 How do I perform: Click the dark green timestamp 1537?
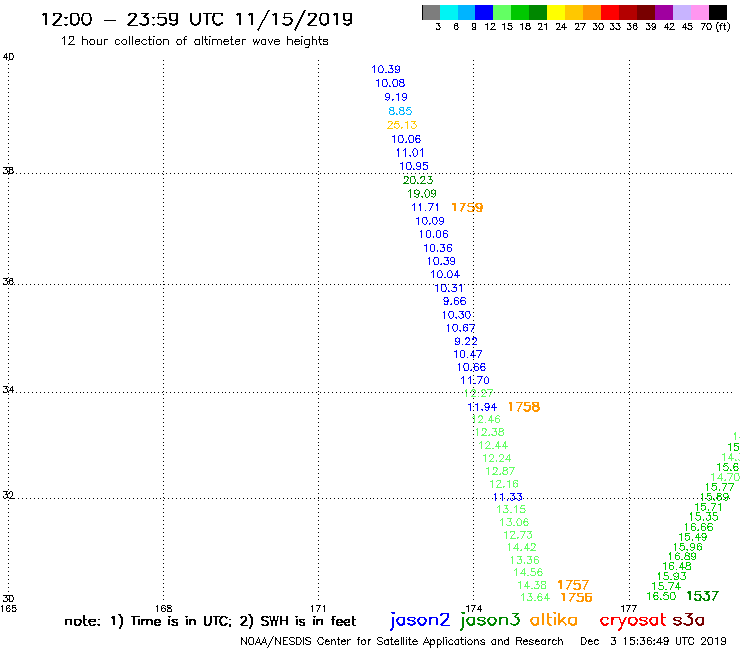[x=702, y=596]
